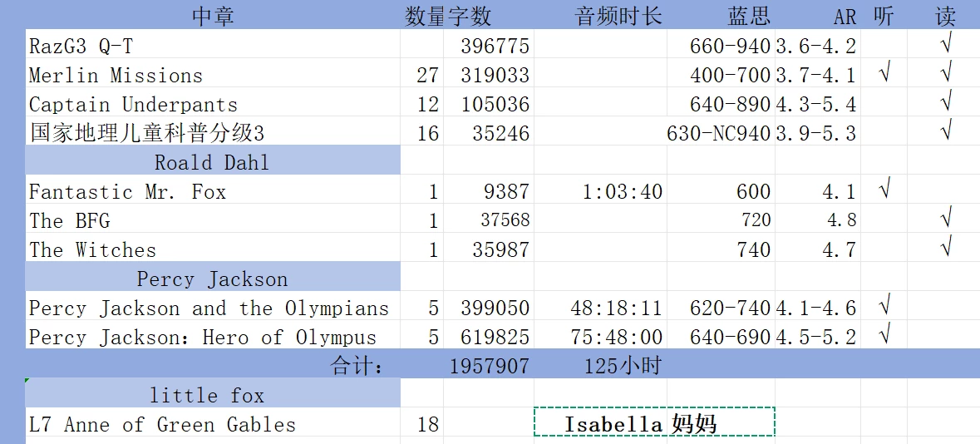The height and width of the screenshot is (444, 980).
Task: Click Lexile range 640-690
Action: point(721,335)
